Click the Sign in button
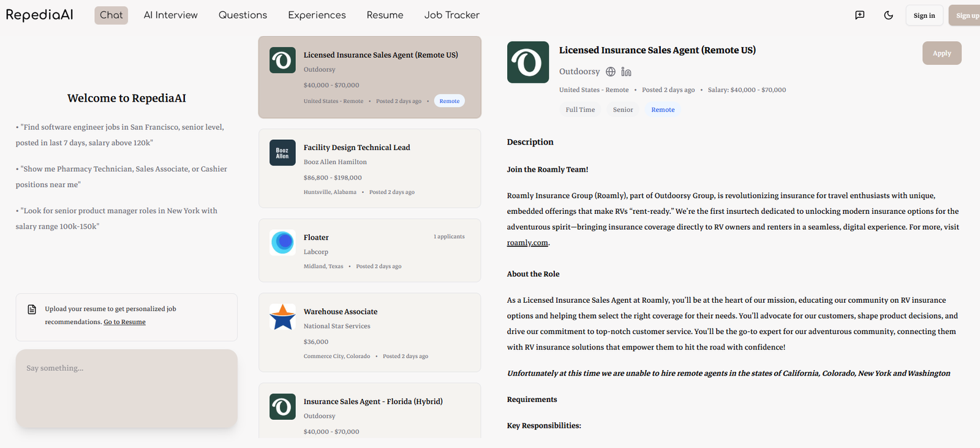980x448 pixels. 924,15
